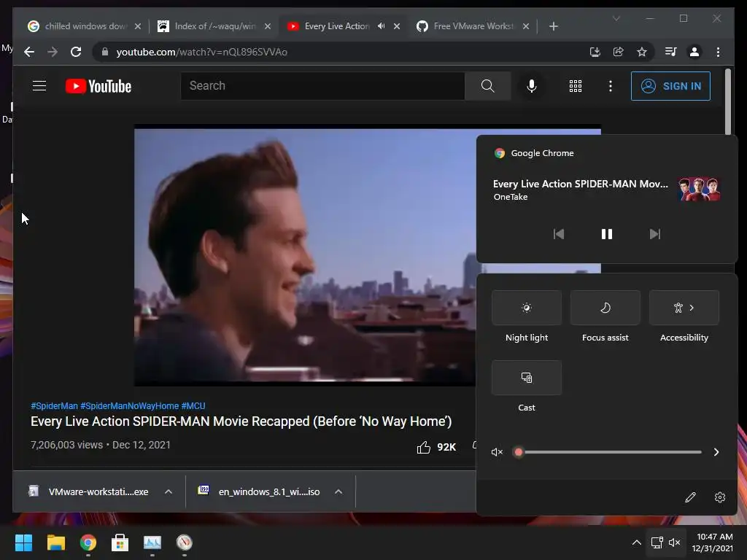747x560 pixels.
Task: Go to YouTube home via logo
Action: coord(98,86)
